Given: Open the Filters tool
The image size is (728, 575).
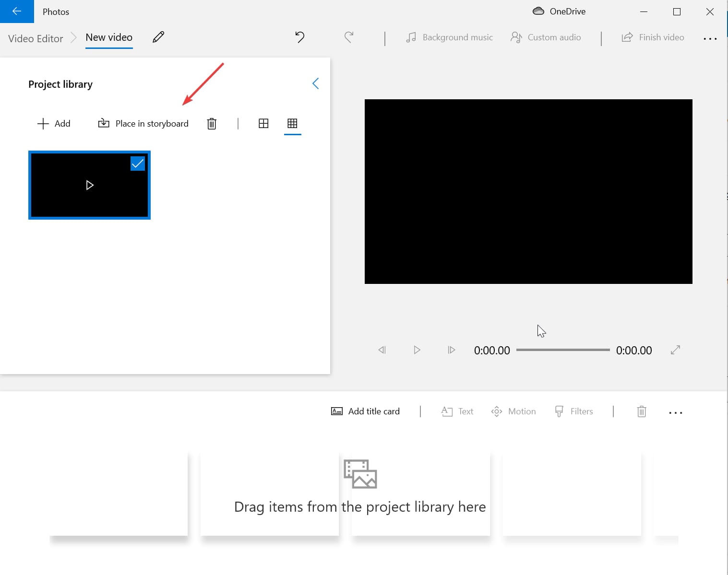Looking at the screenshot, I should (574, 411).
